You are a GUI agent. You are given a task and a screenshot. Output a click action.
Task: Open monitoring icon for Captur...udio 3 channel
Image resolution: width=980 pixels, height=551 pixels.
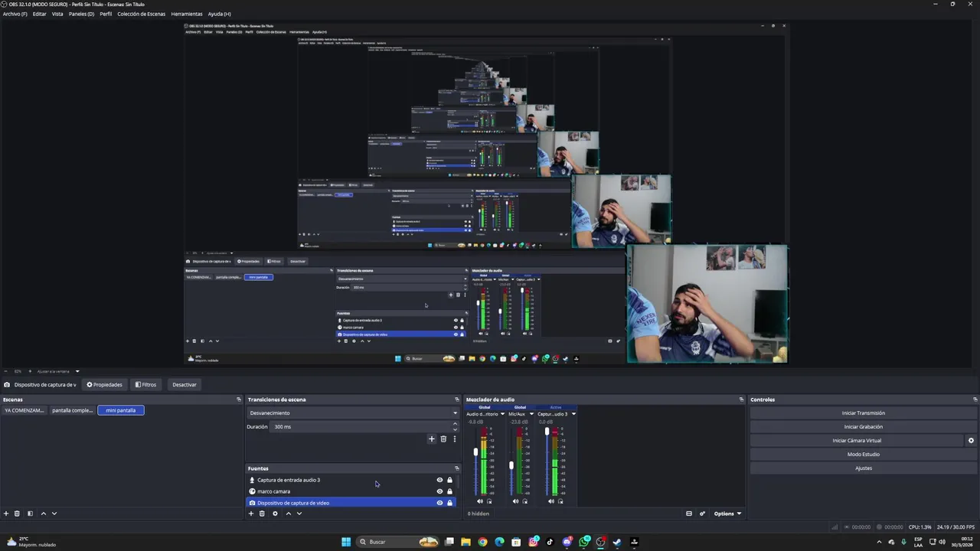pos(560,501)
